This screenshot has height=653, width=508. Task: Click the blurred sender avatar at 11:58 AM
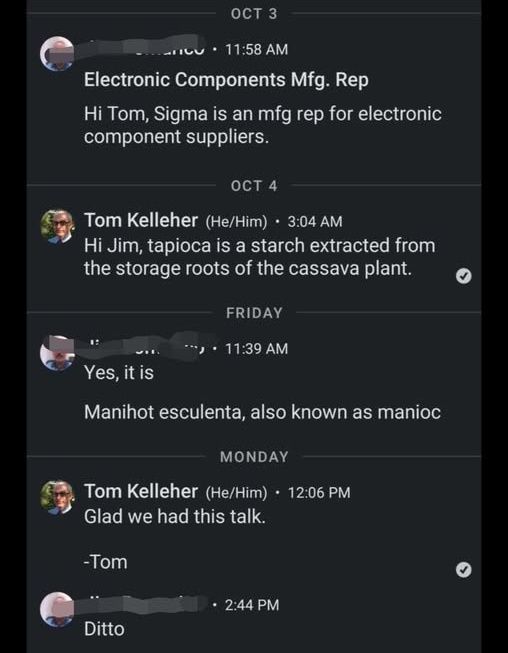coord(57,53)
